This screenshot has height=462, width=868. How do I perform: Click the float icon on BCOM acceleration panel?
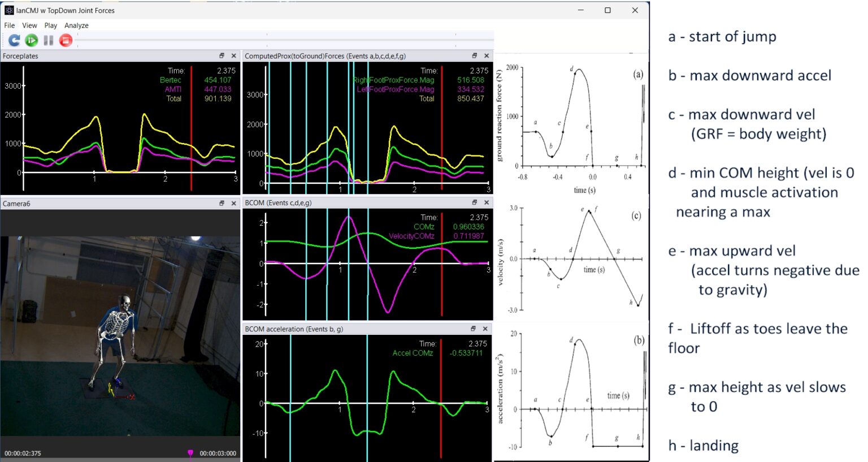pos(475,329)
